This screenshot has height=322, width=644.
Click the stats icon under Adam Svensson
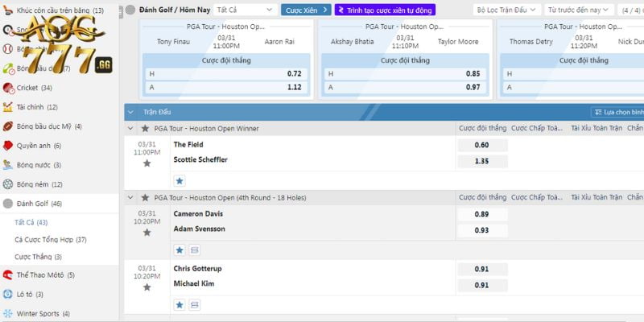194,250
